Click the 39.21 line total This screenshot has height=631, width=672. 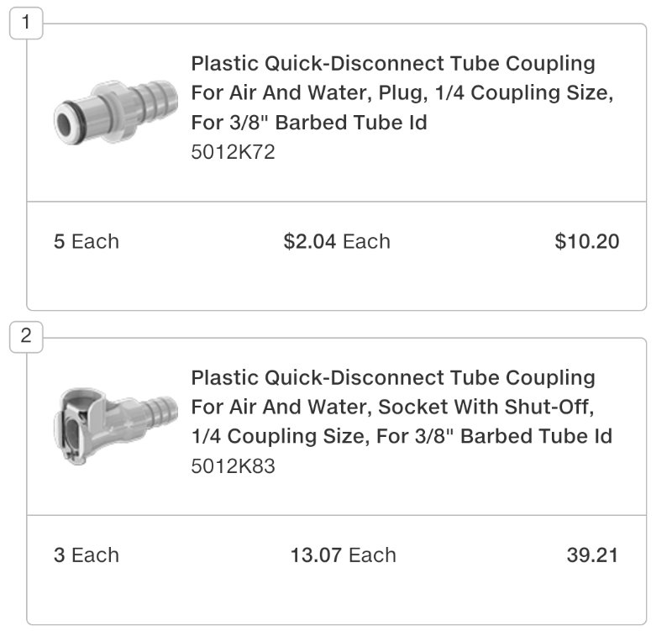(592, 555)
